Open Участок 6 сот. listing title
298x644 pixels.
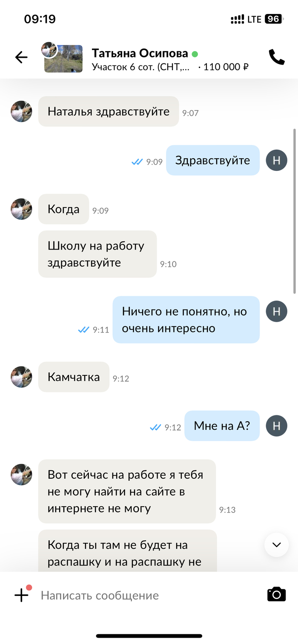pos(141,67)
